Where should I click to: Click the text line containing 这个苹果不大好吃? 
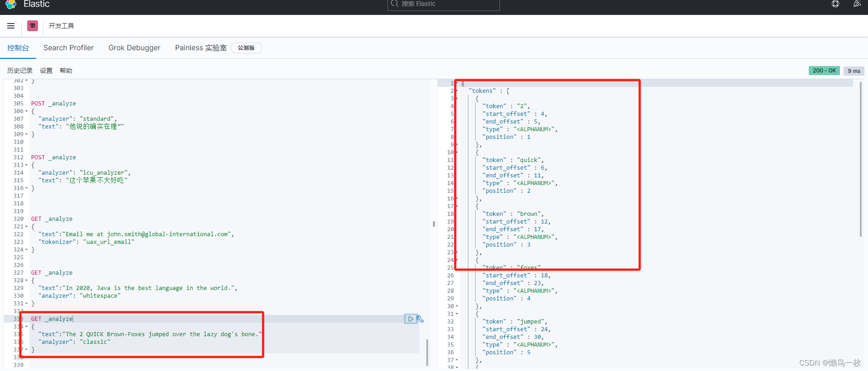(x=83, y=181)
